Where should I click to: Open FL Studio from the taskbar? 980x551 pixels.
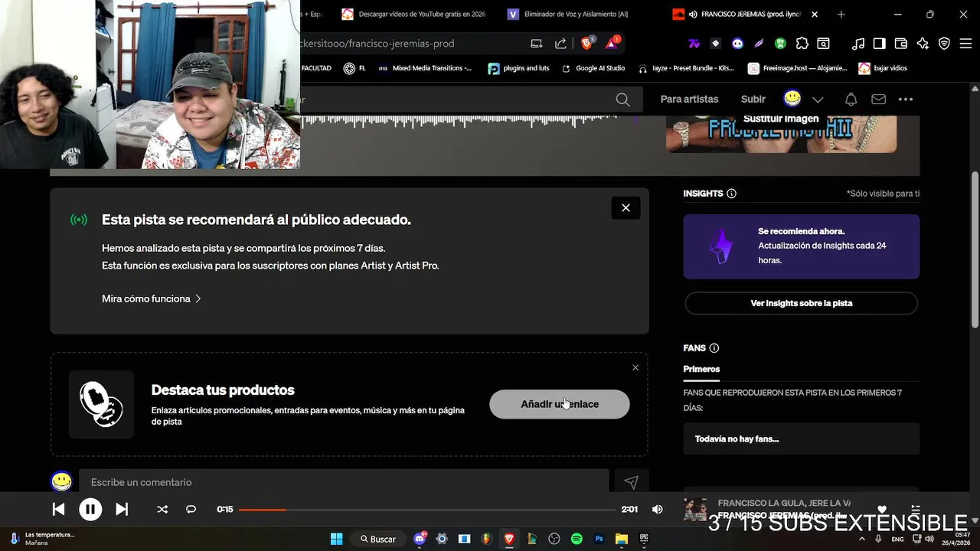coord(486,539)
